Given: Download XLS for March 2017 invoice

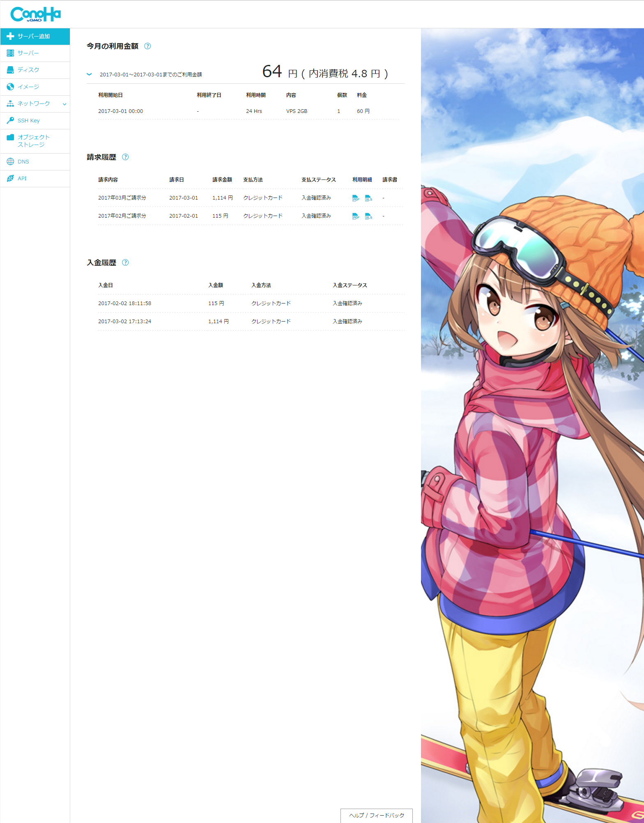Looking at the screenshot, I should click(x=368, y=198).
